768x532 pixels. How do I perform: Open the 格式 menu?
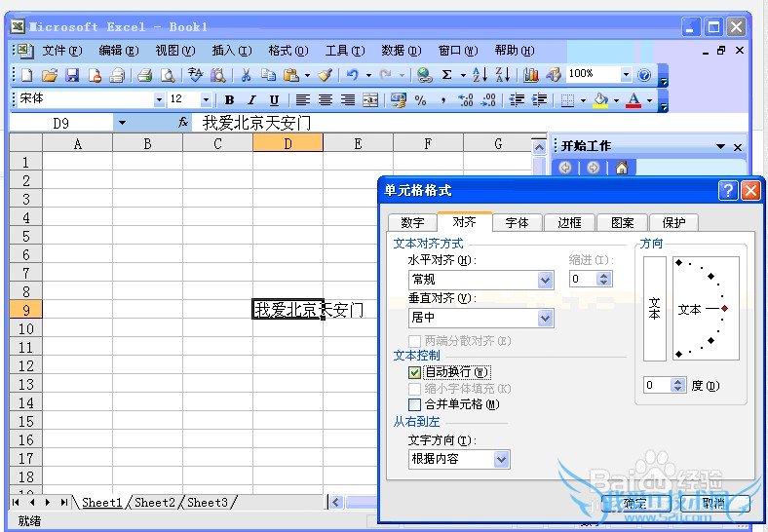[288, 51]
